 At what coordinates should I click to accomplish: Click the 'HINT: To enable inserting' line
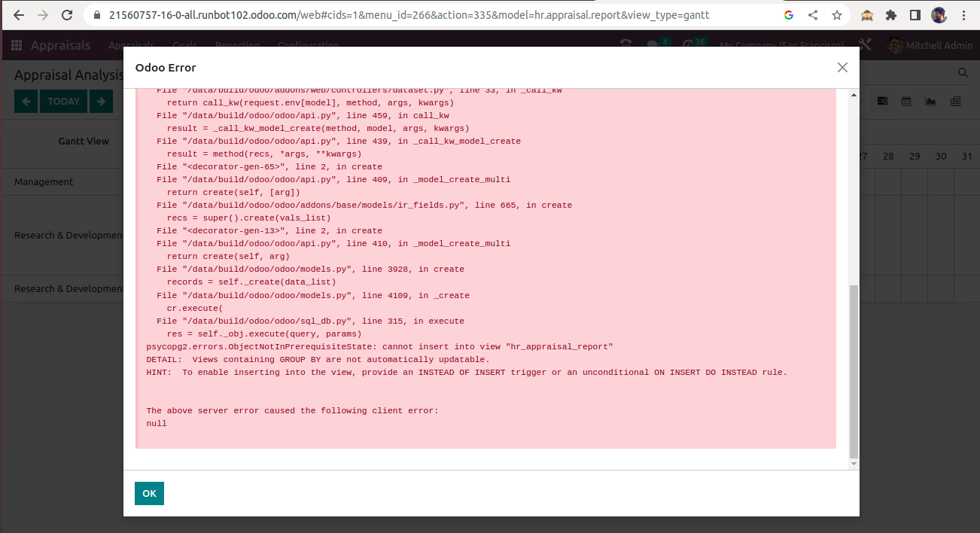[467, 373]
